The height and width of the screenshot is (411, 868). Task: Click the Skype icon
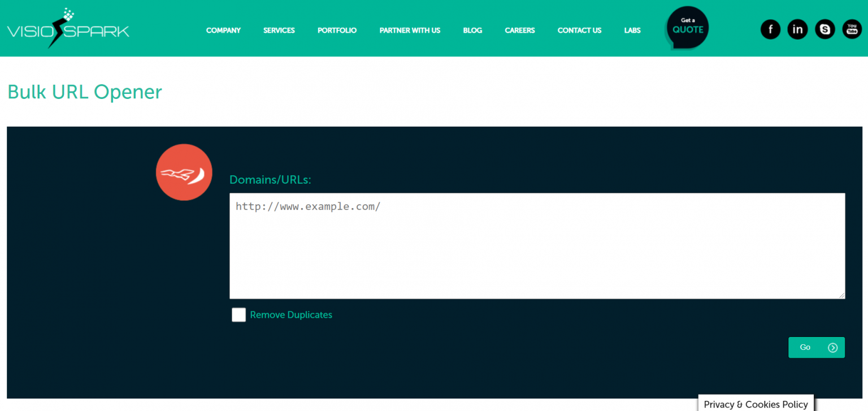pos(824,29)
